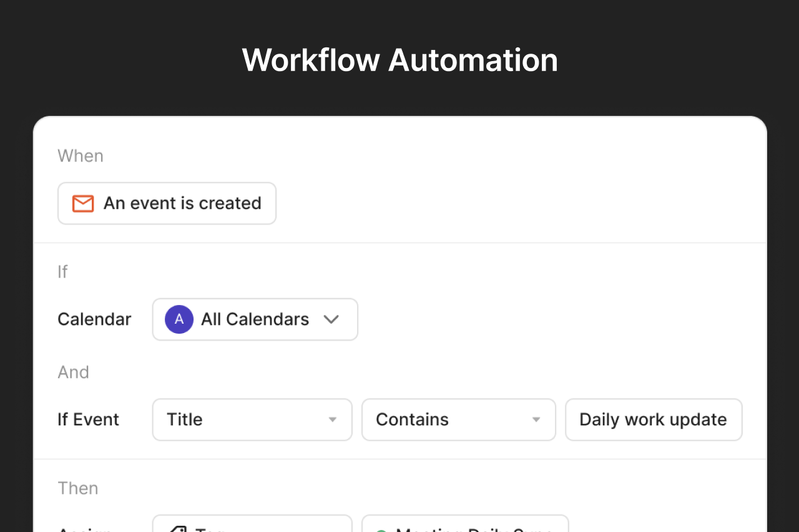Open the Title field dropdown
The height and width of the screenshot is (532, 799).
click(252, 420)
